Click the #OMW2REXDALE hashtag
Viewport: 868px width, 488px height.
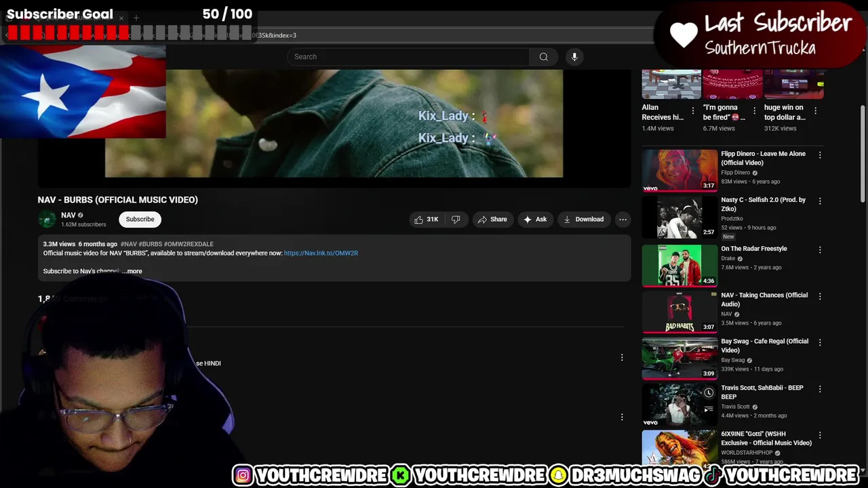pos(189,244)
